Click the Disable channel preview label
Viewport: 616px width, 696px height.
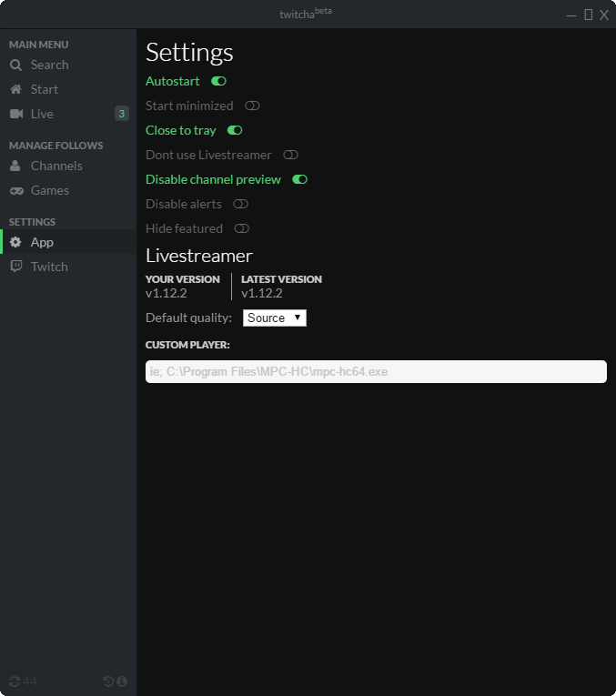pyautogui.click(x=213, y=179)
